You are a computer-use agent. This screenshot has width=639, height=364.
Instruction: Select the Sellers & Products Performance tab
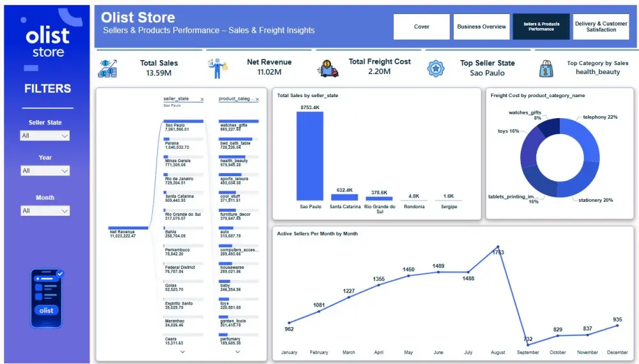coord(541,26)
